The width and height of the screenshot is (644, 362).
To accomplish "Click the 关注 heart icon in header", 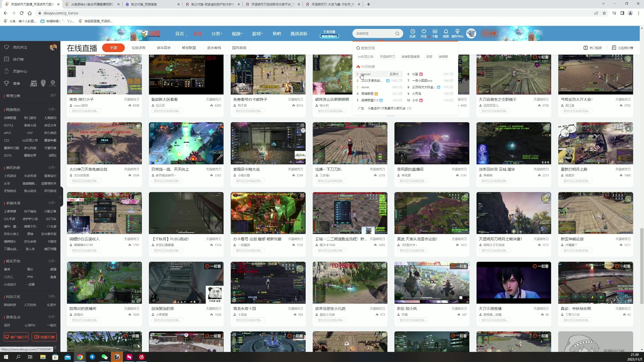I will (424, 32).
